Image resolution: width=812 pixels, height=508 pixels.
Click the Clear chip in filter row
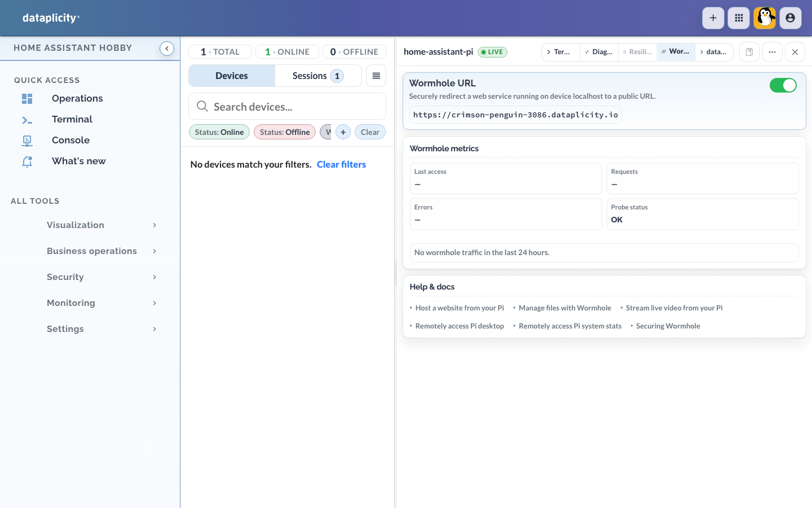pos(370,132)
